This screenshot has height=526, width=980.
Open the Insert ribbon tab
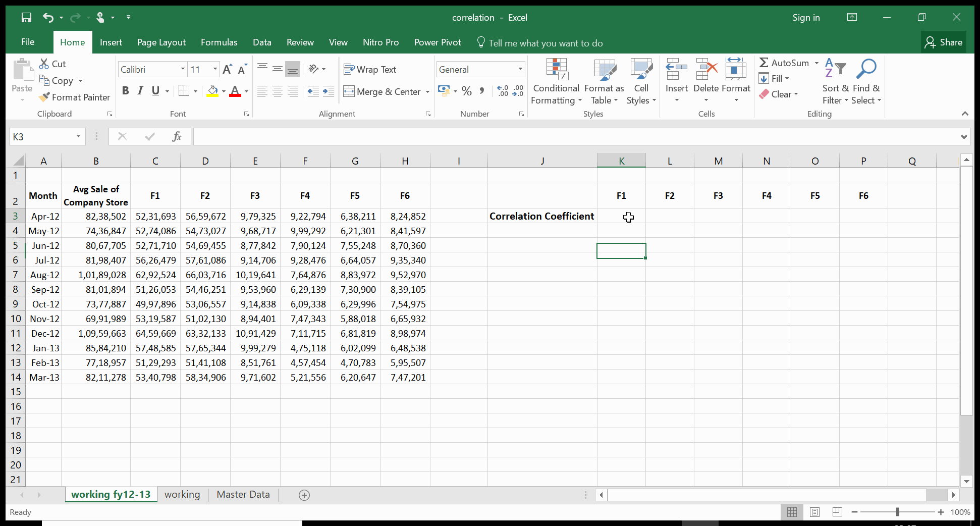[111, 42]
